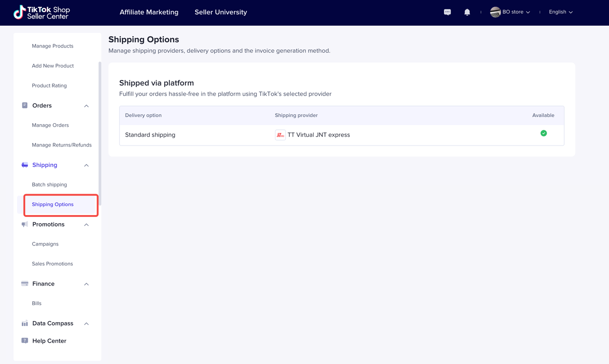Viewport: 609px width, 364px height.
Task: Collapse the Shipping section chevron
Action: [86, 166]
